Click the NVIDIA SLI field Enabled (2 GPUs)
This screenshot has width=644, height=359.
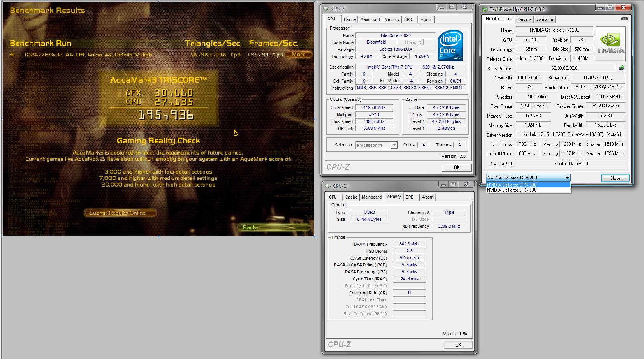570,164
